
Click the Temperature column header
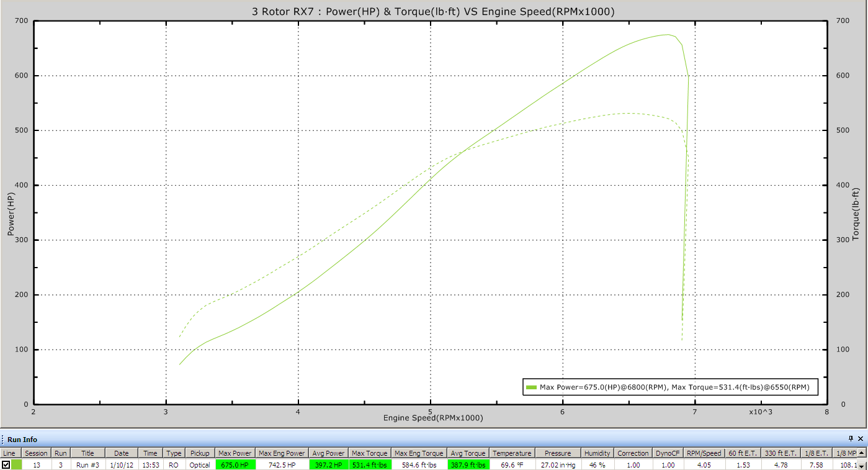pyautogui.click(x=512, y=453)
